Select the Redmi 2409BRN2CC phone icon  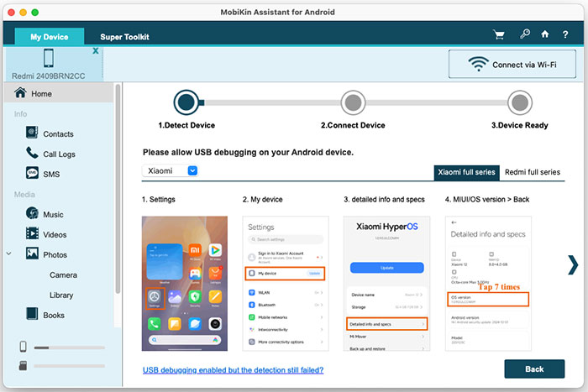(x=49, y=59)
